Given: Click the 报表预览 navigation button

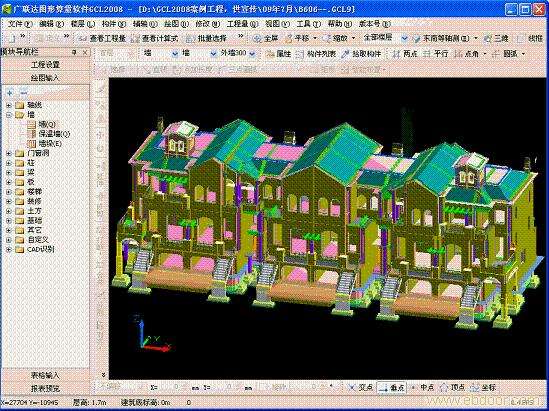Looking at the screenshot, I should click(46, 388).
